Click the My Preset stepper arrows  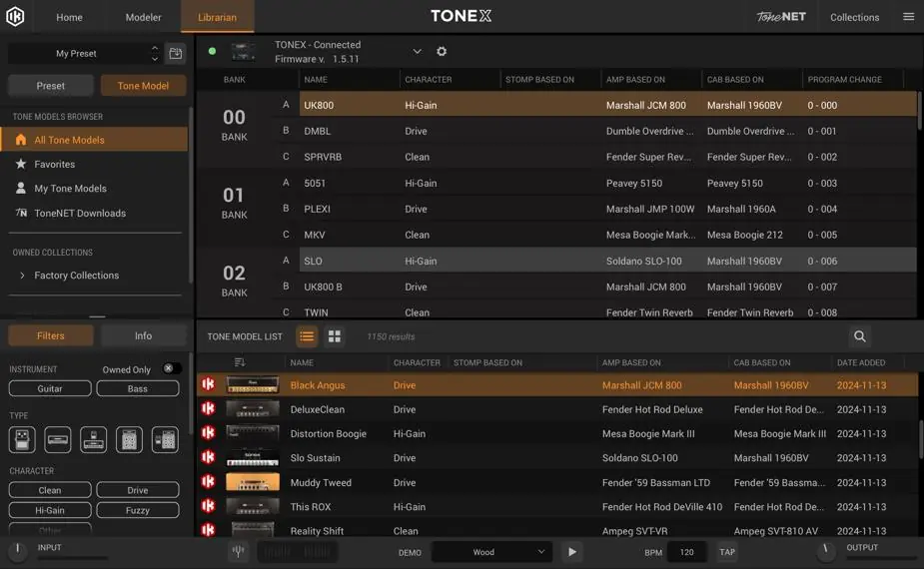click(x=155, y=53)
